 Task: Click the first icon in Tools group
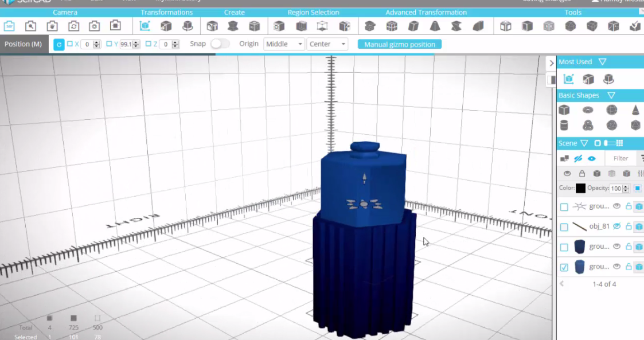[506, 26]
